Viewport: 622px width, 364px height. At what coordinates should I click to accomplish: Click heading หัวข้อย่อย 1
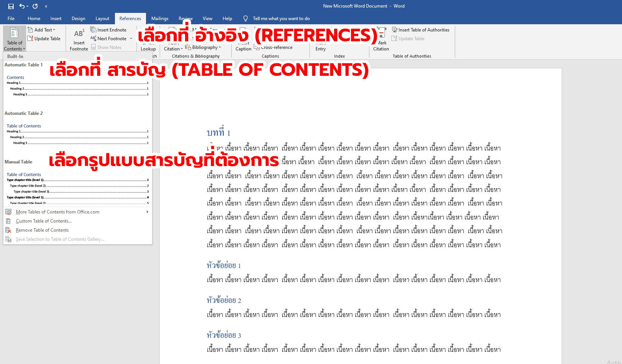point(224,265)
